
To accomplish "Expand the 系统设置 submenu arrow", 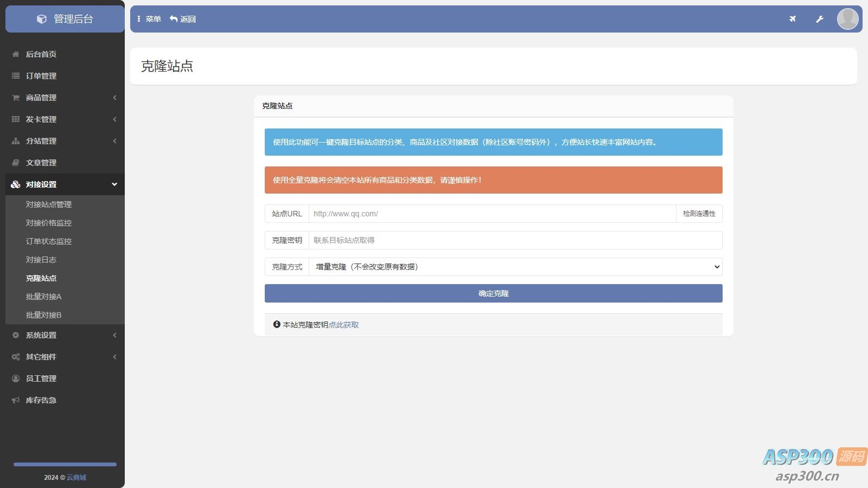I will (114, 335).
